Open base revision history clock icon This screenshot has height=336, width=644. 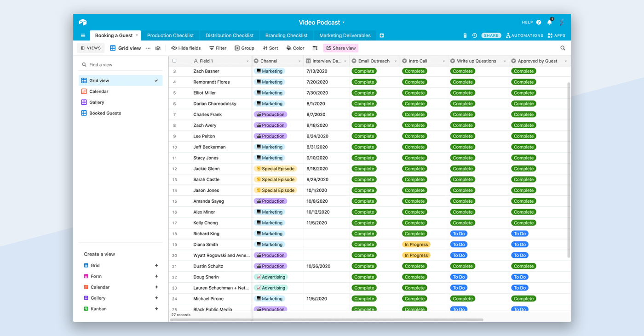(x=474, y=35)
